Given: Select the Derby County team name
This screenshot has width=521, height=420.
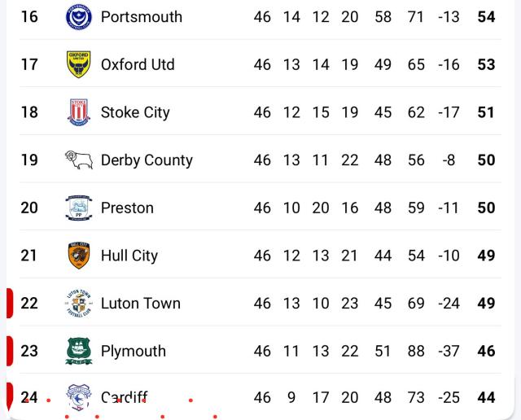Looking at the screenshot, I should tap(147, 160).
